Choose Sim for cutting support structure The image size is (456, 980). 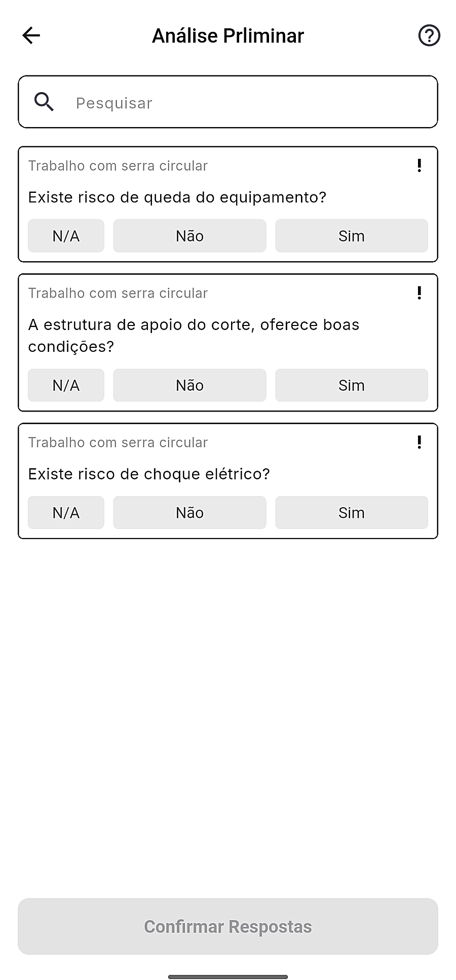[x=352, y=385]
